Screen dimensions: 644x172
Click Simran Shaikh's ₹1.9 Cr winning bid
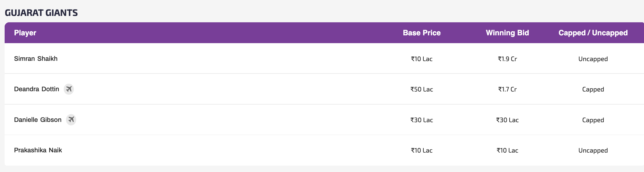(507, 59)
